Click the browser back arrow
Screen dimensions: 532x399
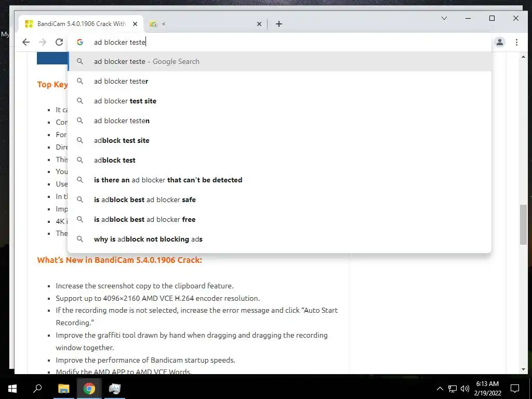point(26,42)
